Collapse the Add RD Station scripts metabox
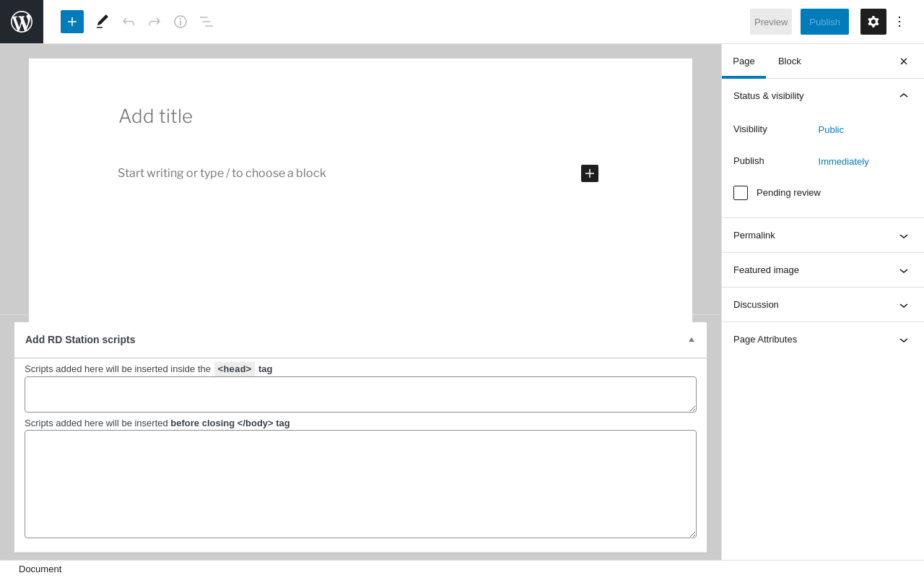 692,340
